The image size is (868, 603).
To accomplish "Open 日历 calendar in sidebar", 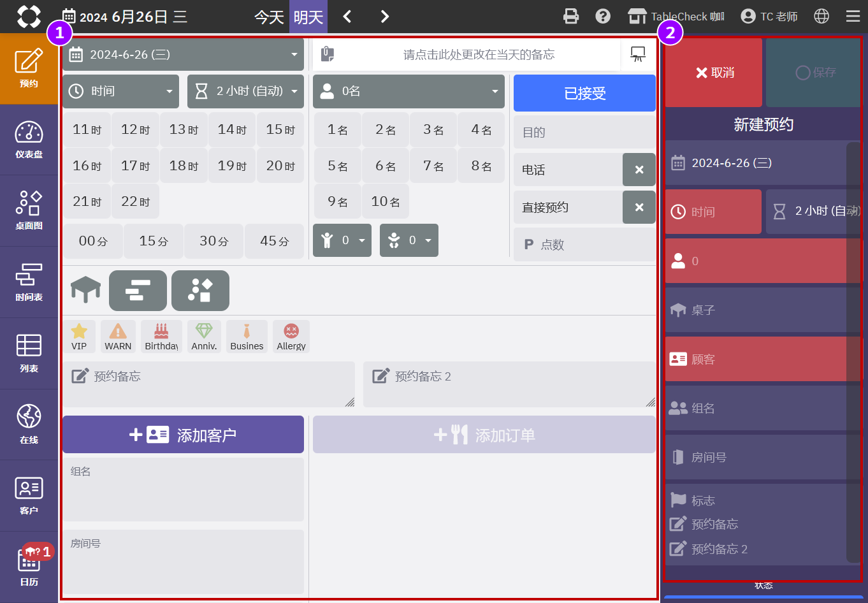I will pos(29,567).
